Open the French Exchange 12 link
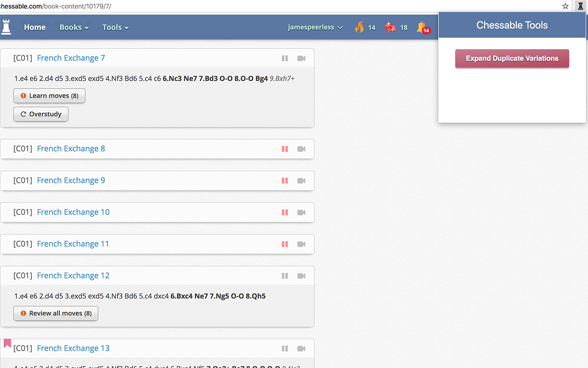The width and height of the screenshot is (588, 368). pos(73,276)
